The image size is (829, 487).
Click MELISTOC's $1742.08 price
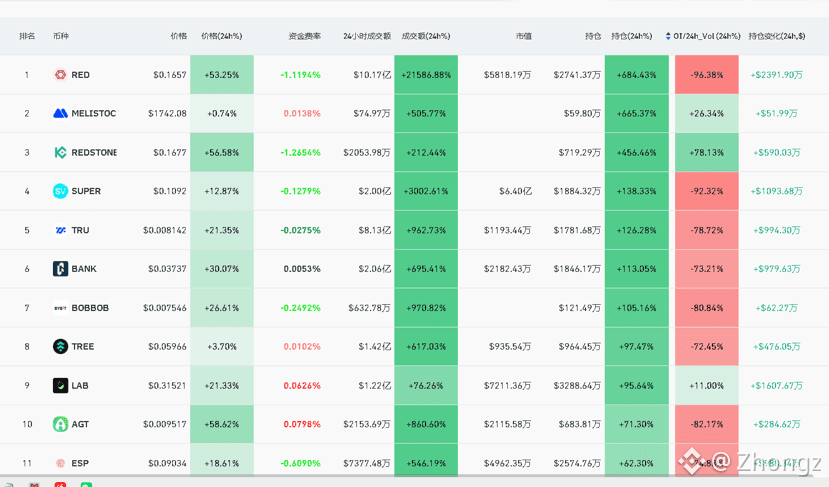(x=167, y=113)
